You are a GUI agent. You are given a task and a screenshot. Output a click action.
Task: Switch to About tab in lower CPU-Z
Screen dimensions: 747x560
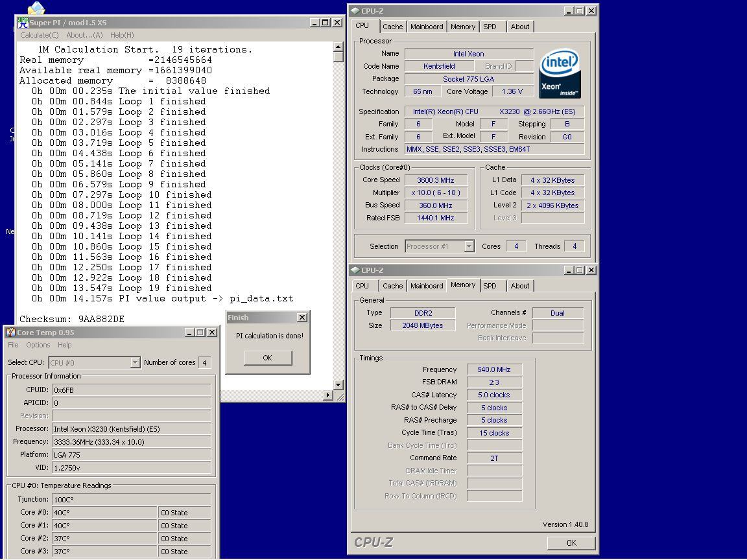point(520,286)
